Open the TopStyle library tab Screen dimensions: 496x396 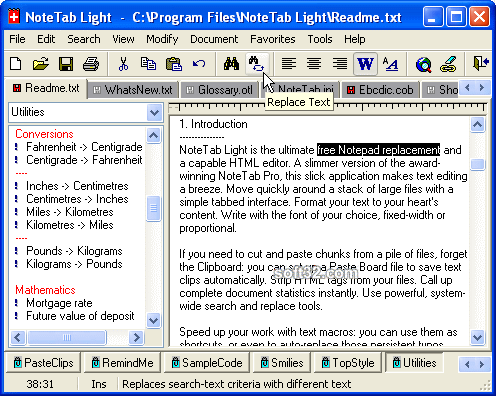[348, 363]
